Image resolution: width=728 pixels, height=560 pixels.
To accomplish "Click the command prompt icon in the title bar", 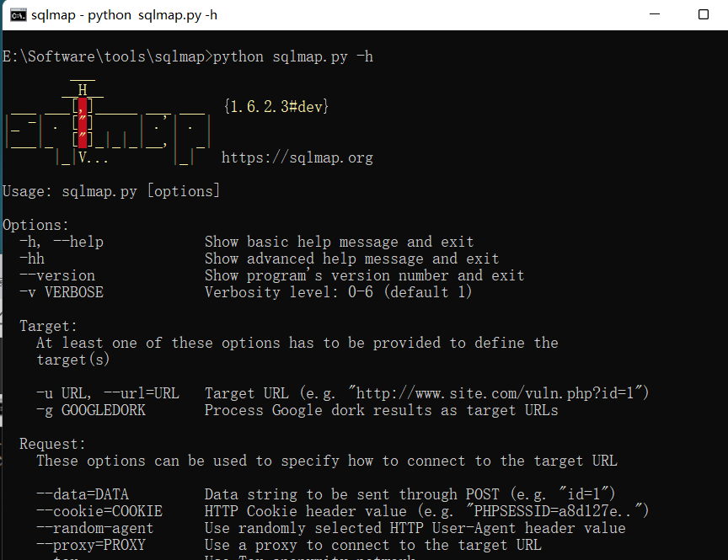I will tap(18, 14).
